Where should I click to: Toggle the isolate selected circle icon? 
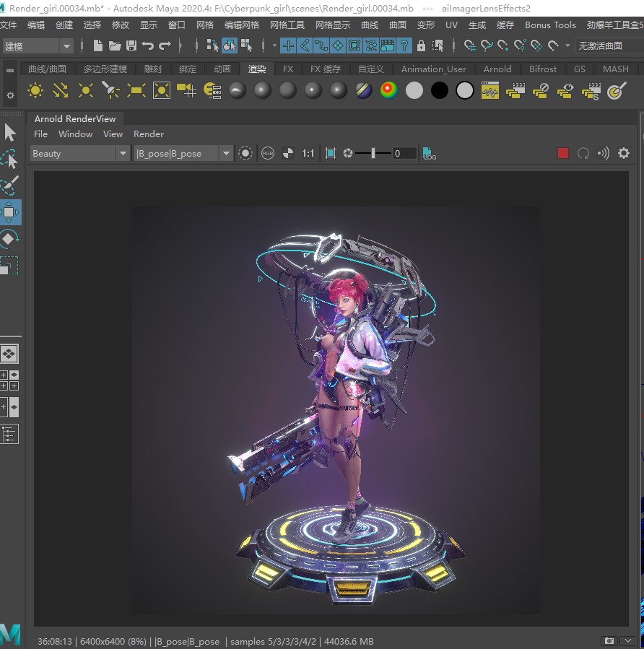coord(245,154)
